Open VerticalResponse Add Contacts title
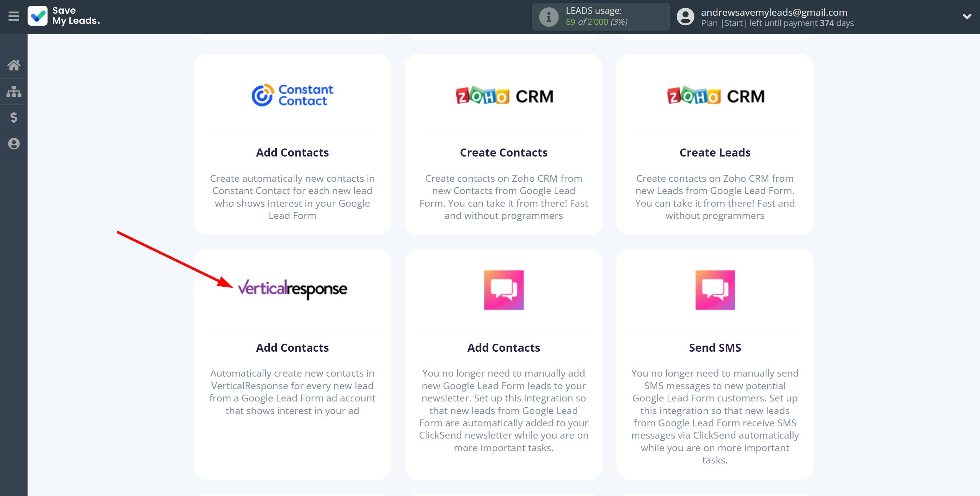 [x=292, y=348]
